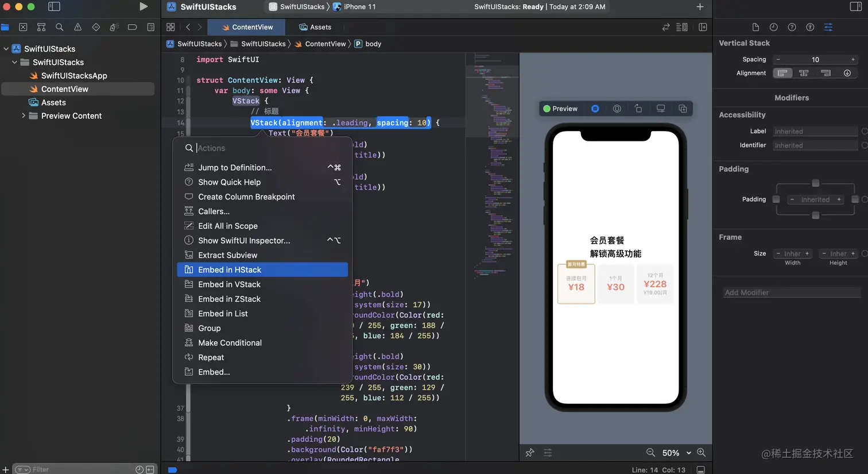The image size is (868, 474).
Task: Choose iPhone 11 run destination
Action: pos(354,7)
